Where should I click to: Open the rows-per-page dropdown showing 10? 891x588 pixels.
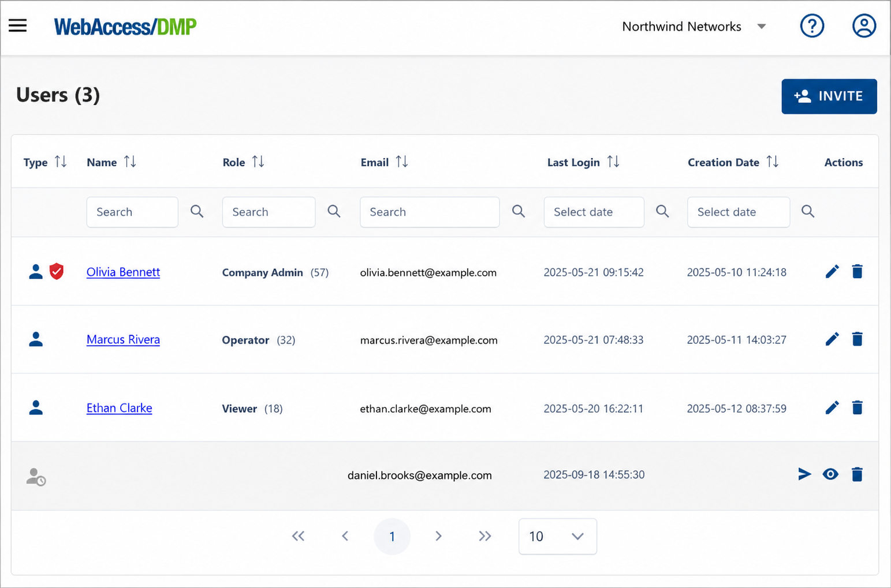(x=558, y=537)
